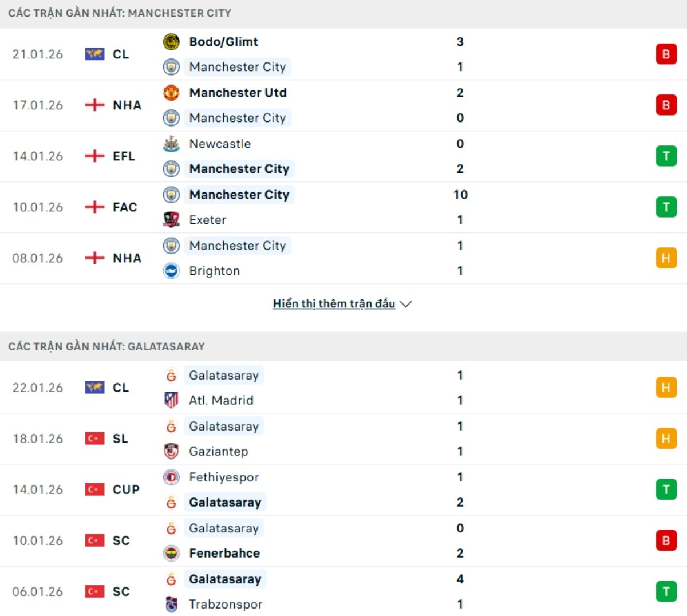The height and width of the screenshot is (616, 687).
Task: Click the green T badge on the Trabzonspor match
Action: click(x=665, y=591)
